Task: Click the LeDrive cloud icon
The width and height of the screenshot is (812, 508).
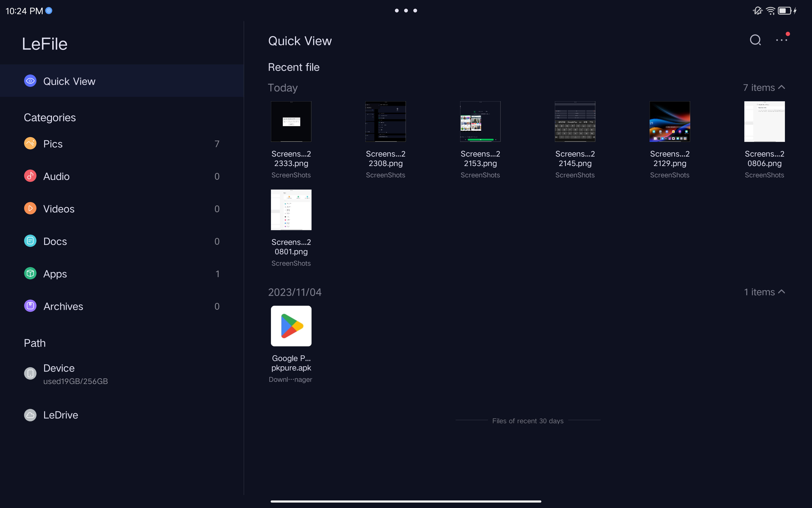Action: 30,415
